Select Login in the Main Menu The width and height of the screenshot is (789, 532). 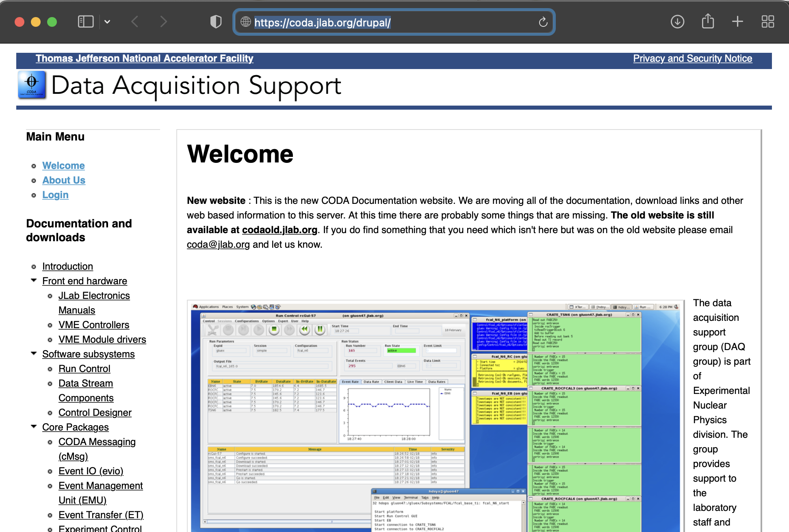pos(55,195)
